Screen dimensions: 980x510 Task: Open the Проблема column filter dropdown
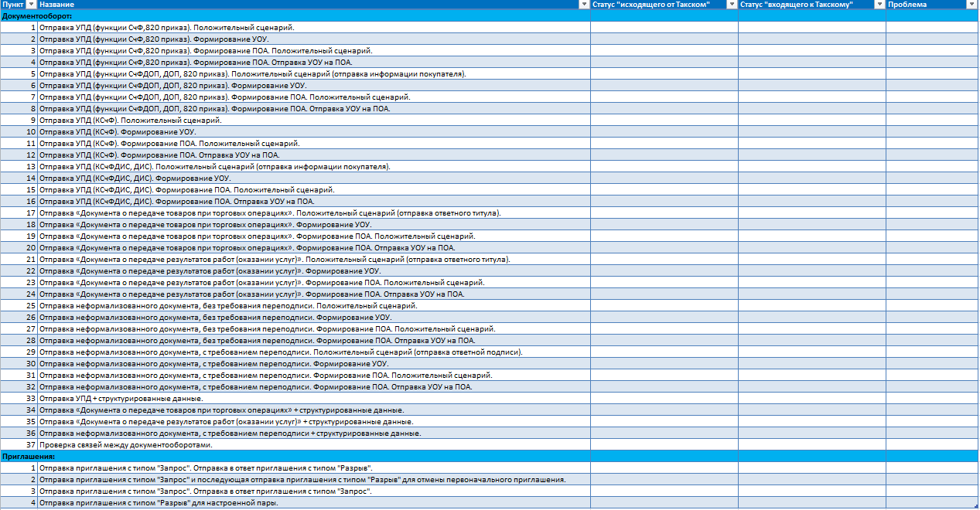click(x=971, y=5)
